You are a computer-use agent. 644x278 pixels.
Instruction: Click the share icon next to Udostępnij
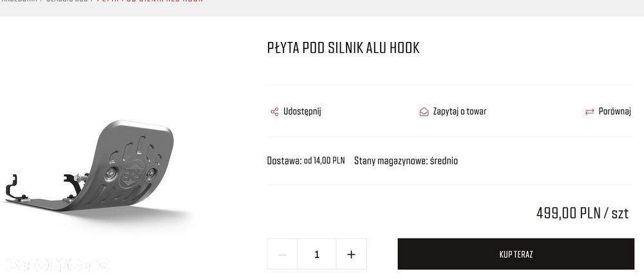point(274,112)
